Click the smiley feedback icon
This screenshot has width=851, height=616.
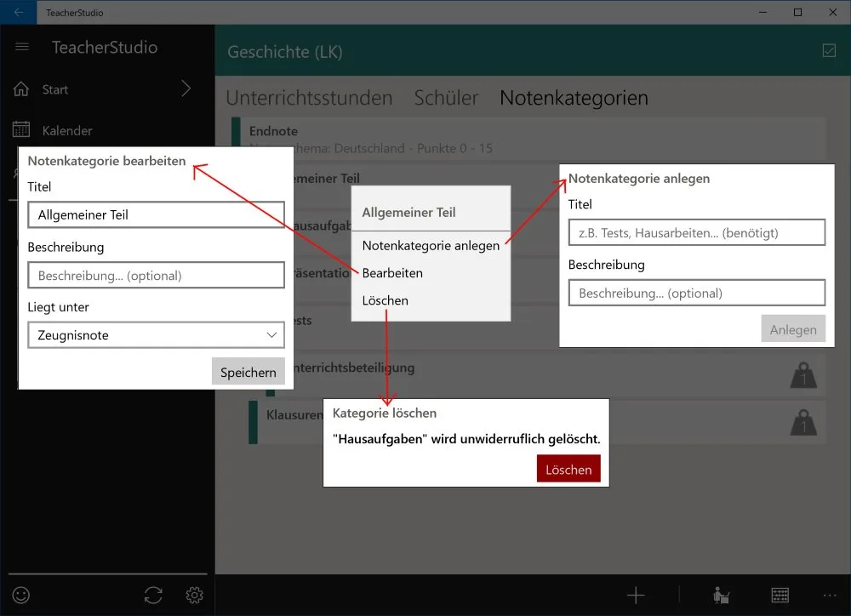point(21,596)
